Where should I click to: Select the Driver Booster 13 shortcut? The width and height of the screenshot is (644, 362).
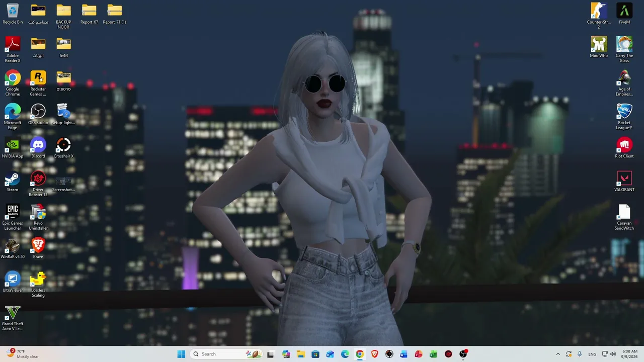click(38, 184)
